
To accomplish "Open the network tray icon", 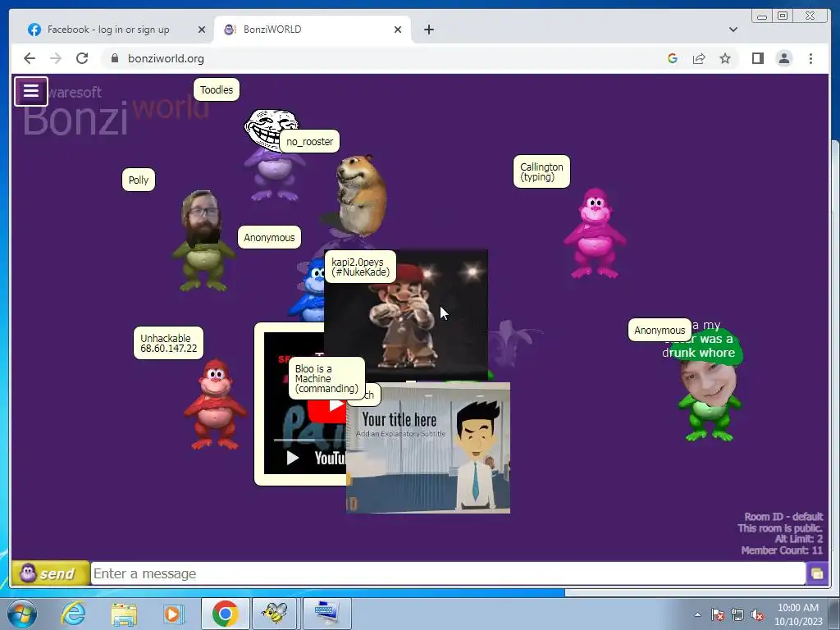I will tap(737, 615).
